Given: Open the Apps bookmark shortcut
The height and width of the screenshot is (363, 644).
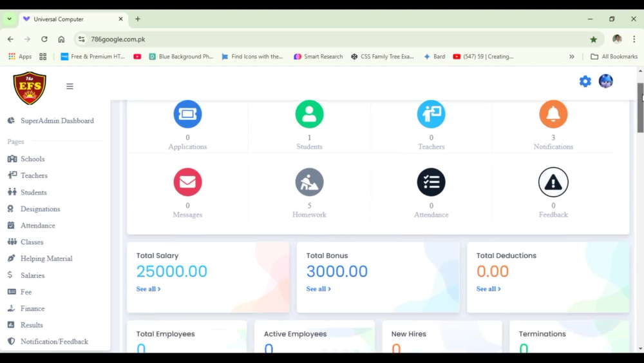Looking at the screenshot, I should coord(20,56).
